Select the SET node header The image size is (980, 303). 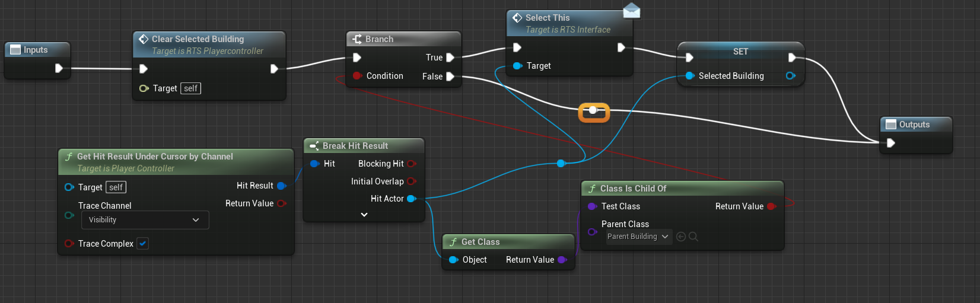click(x=740, y=52)
